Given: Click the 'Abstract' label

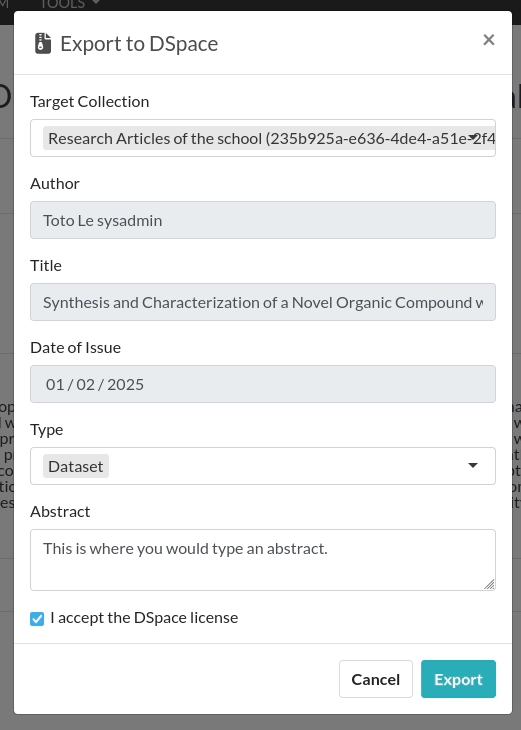Looking at the screenshot, I should [x=60, y=512].
